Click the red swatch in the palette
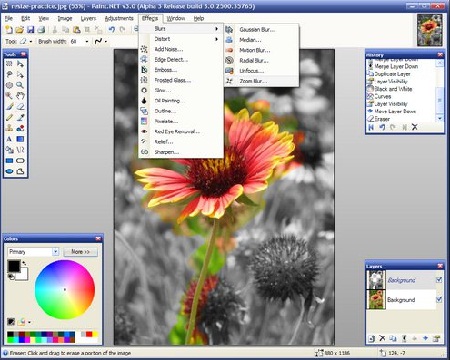The width and height of the screenshot is (450, 360). pos(89,334)
